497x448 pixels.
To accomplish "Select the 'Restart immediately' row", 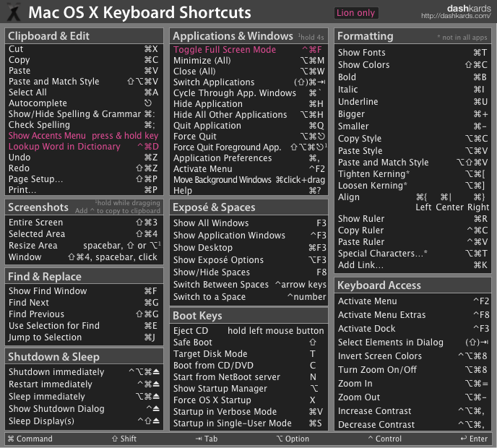I will click(x=84, y=384).
